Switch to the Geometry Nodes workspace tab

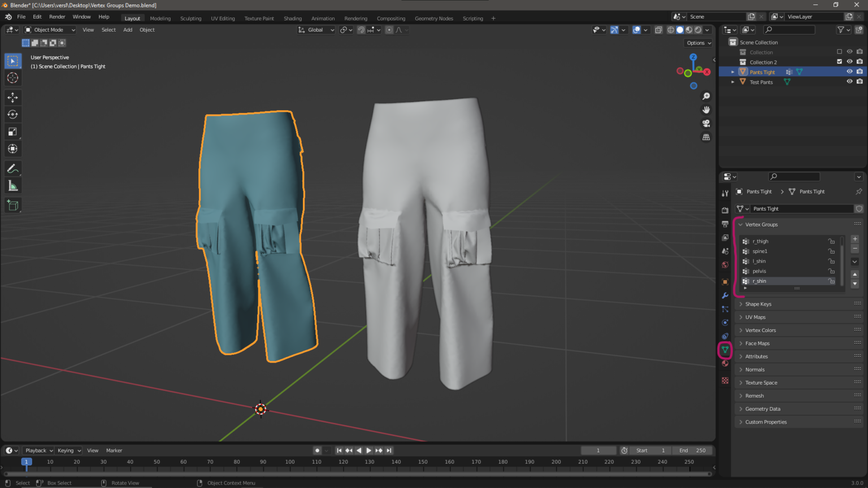click(434, 19)
